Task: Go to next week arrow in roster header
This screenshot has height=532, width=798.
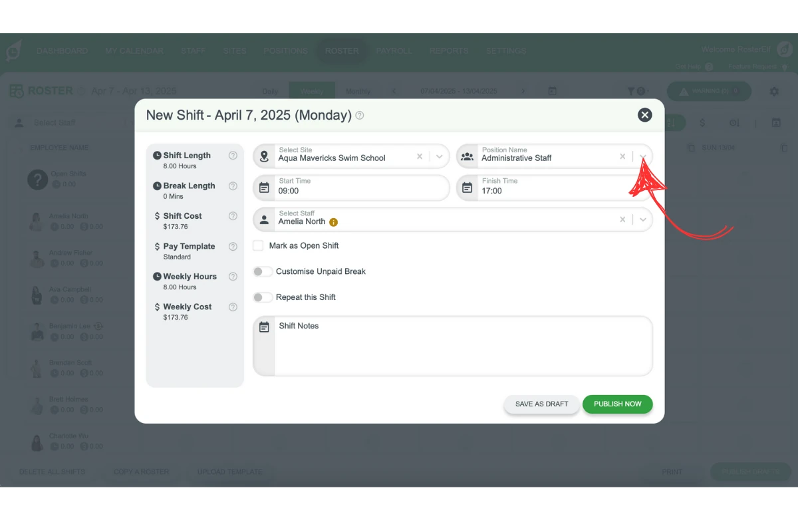Action: tap(523, 92)
